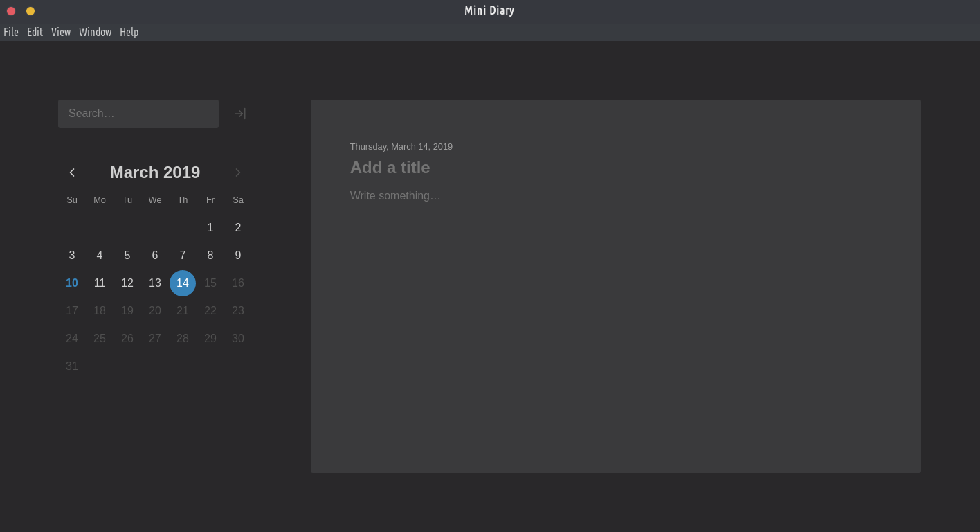Click the yellow minimize window dot
980x532 pixels.
(30, 11)
